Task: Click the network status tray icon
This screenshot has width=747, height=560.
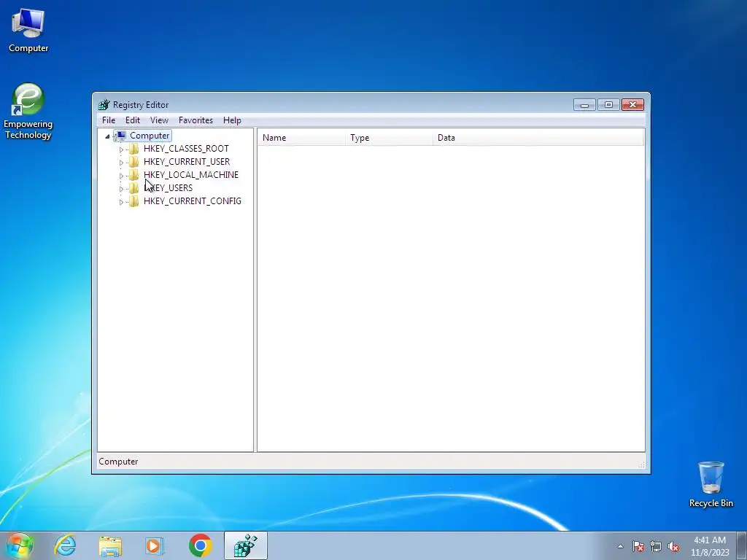Action: 656,546
